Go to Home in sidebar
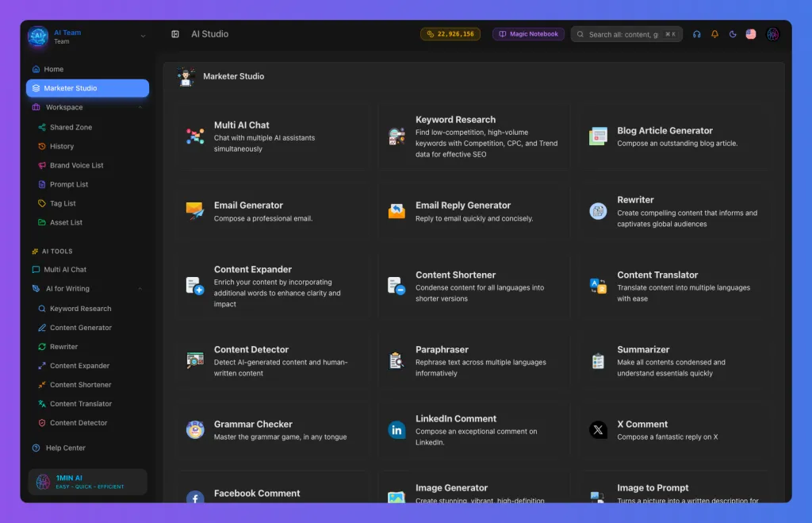812x523 pixels. (87, 69)
